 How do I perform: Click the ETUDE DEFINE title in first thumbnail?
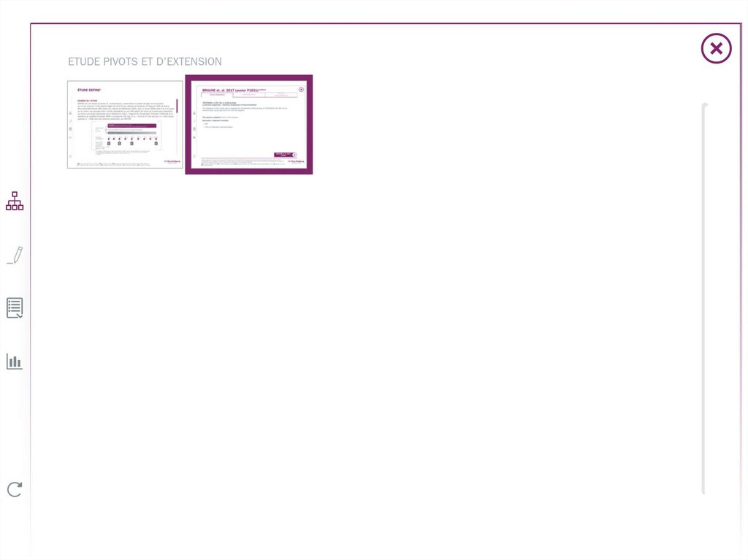tap(89, 89)
